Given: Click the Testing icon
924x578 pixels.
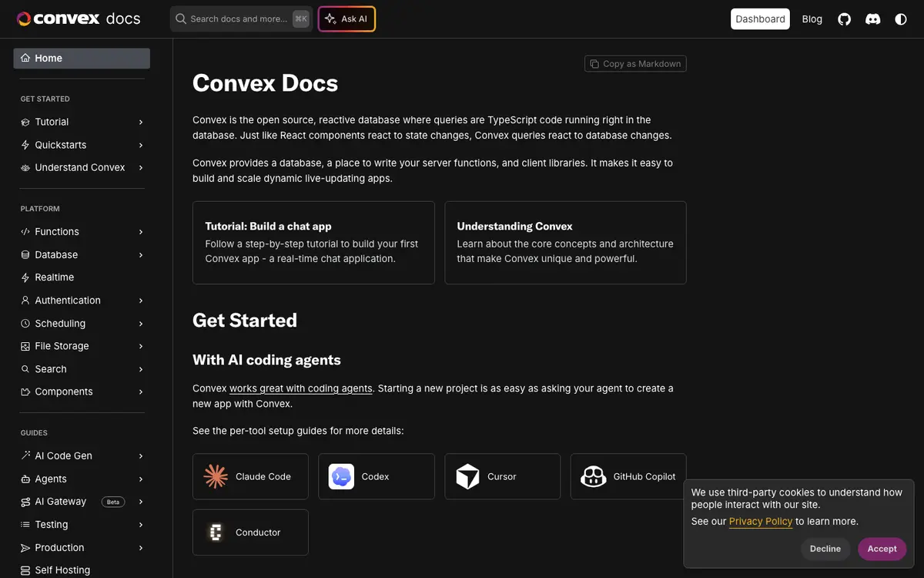Looking at the screenshot, I should pos(25,525).
